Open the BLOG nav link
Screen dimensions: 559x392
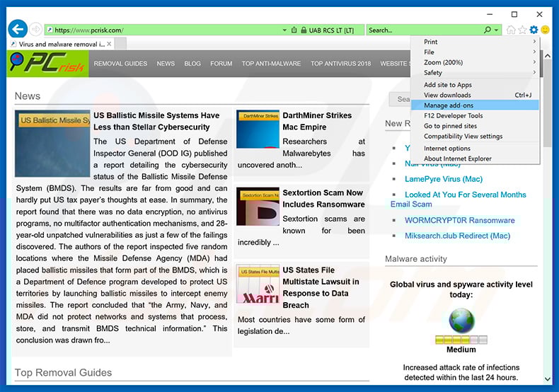tap(192, 64)
